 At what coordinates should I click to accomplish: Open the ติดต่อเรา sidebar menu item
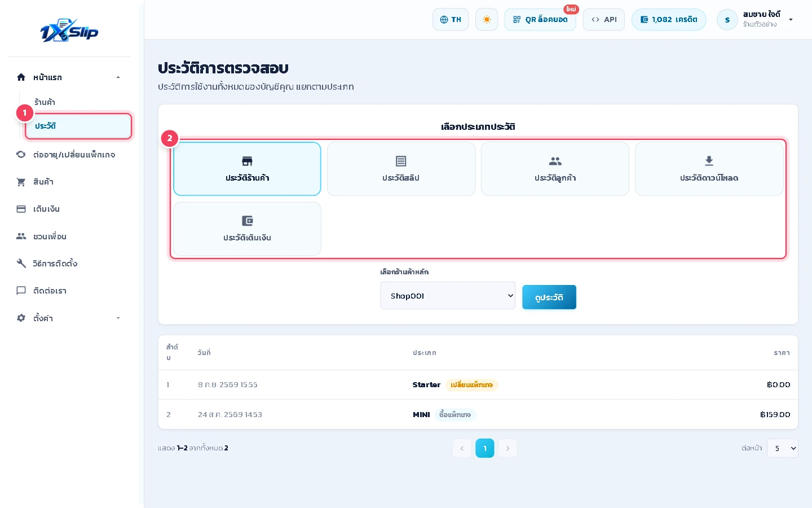[69, 291]
